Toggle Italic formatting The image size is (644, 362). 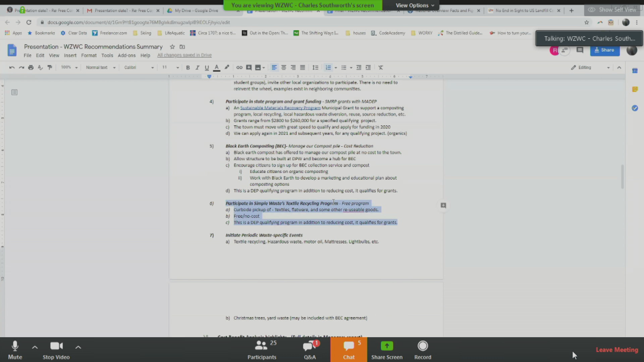tap(197, 67)
